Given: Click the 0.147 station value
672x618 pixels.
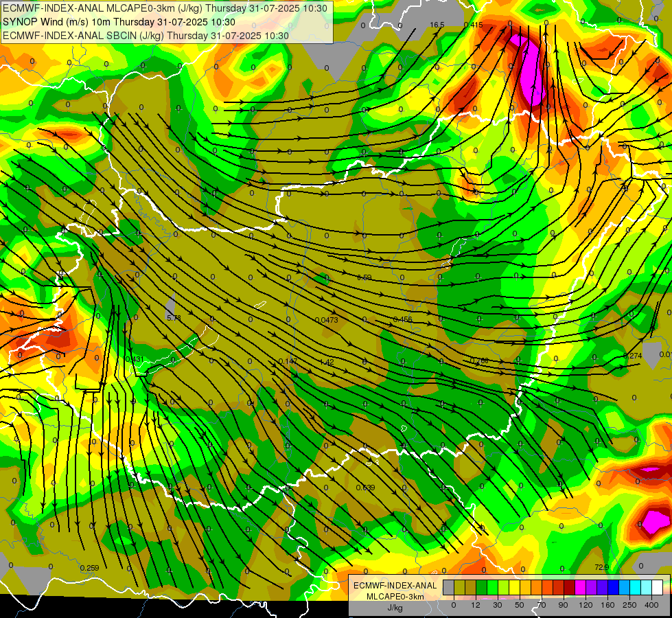Looking at the screenshot, I should point(288,362).
